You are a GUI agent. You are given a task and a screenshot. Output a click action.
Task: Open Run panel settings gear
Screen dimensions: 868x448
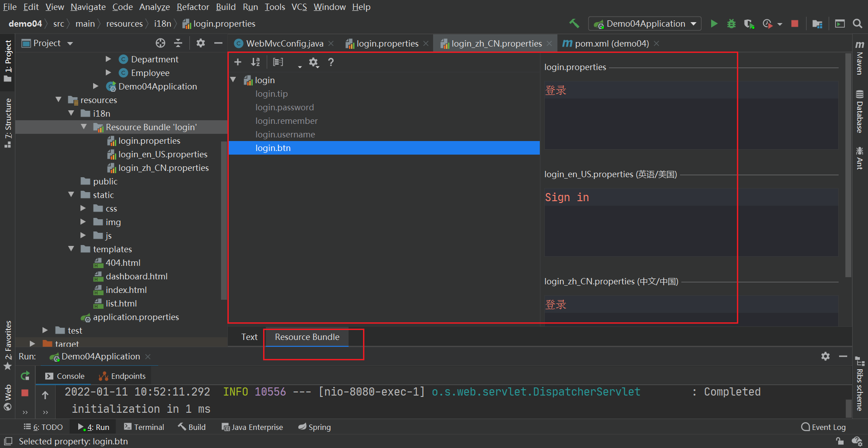point(826,356)
